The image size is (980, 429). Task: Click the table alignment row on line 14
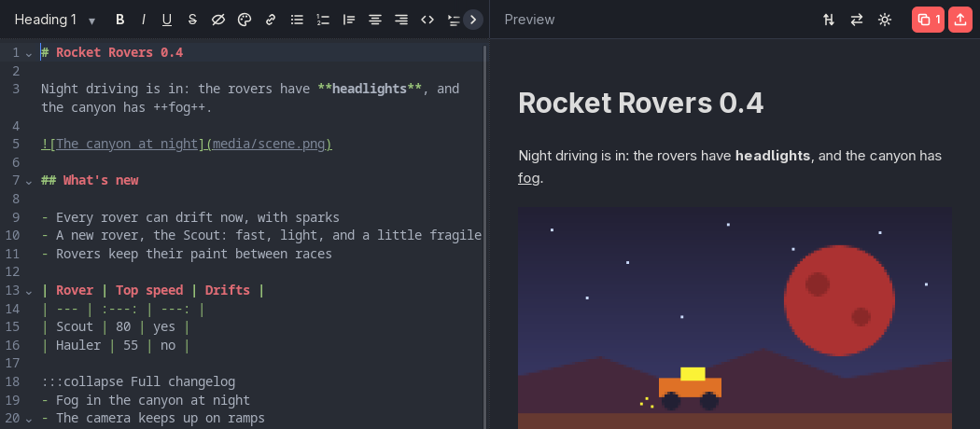(123, 309)
